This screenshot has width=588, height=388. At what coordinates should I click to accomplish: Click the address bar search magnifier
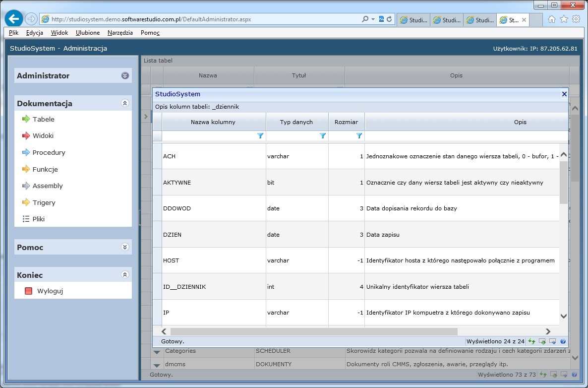click(x=365, y=19)
